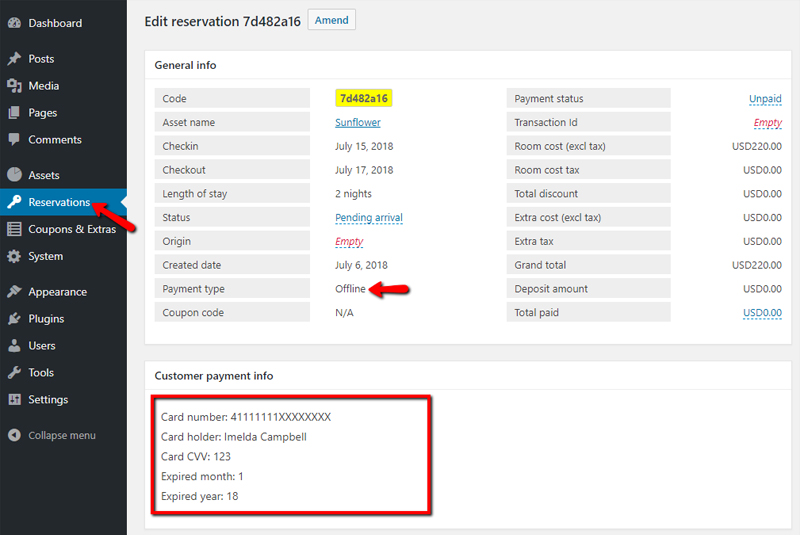Click the Expired month: 1 line
800x535 pixels.
point(202,476)
